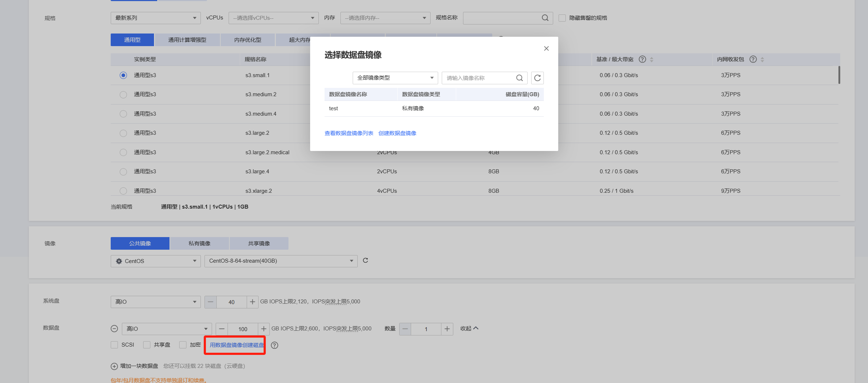Image resolution: width=868 pixels, height=383 pixels.
Task: Click refresh icon in data disk image dialog
Action: tap(537, 78)
